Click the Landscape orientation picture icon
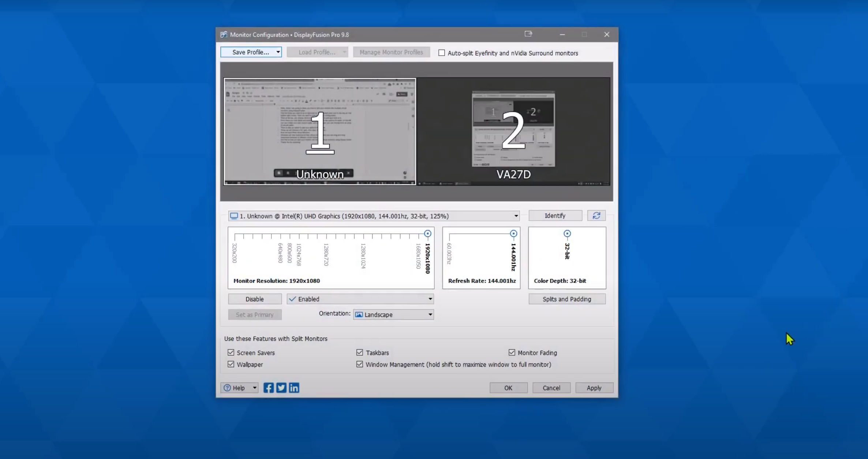Viewport: 868px width, 459px height. 359,315
